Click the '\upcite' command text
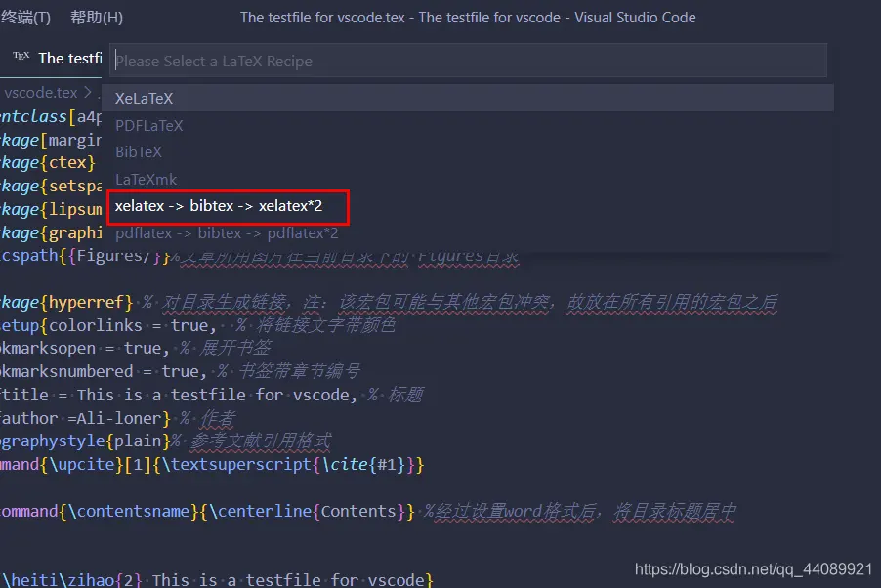The height and width of the screenshot is (588, 881). click(82, 465)
